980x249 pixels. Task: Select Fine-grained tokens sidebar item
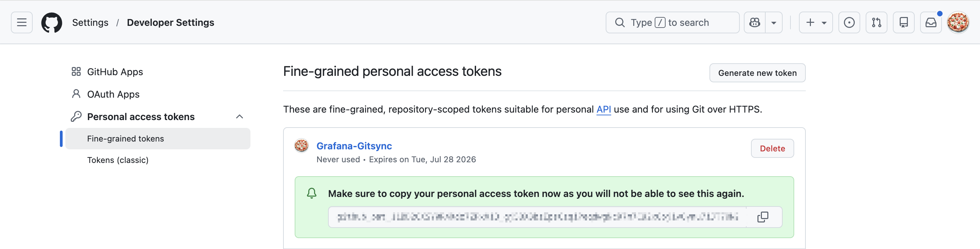(x=126, y=139)
